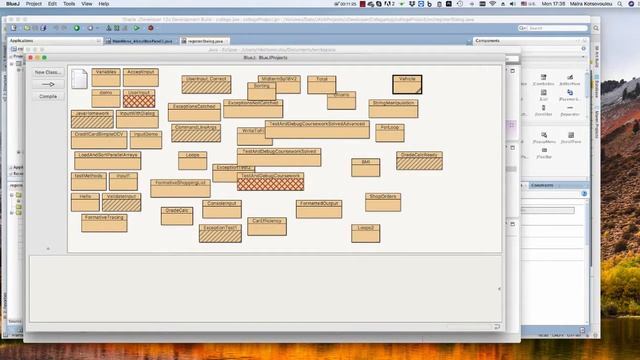The height and width of the screenshot is (360, 640).
Task: Select the ValidateInput class box
Action: click(122, 202)
